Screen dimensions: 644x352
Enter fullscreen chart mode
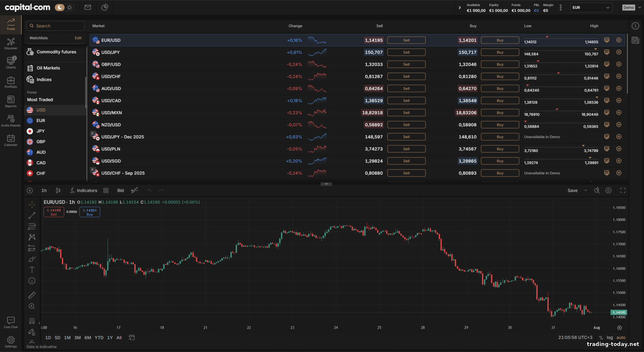[623, 191]
